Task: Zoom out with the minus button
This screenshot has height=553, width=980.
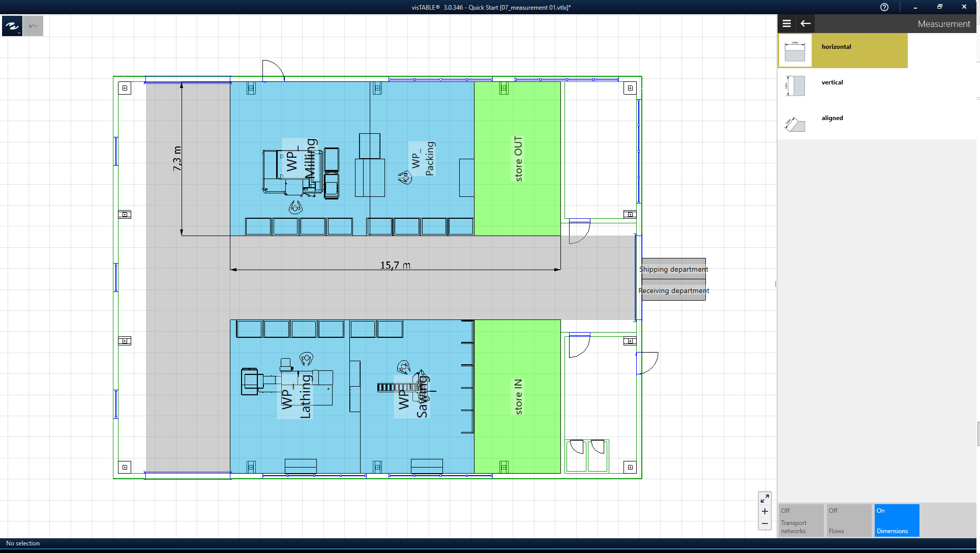Action: (x=765, y=523)
